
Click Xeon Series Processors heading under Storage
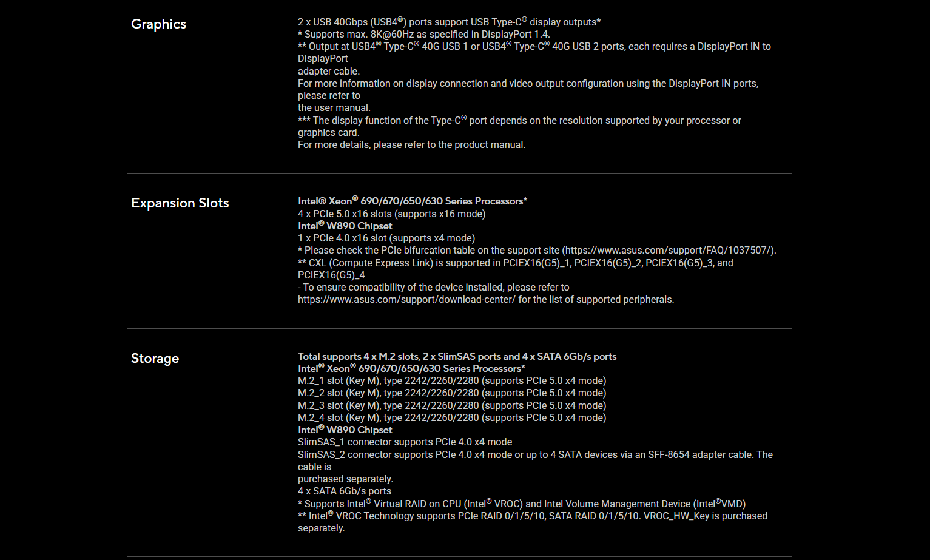click(411, 369)
